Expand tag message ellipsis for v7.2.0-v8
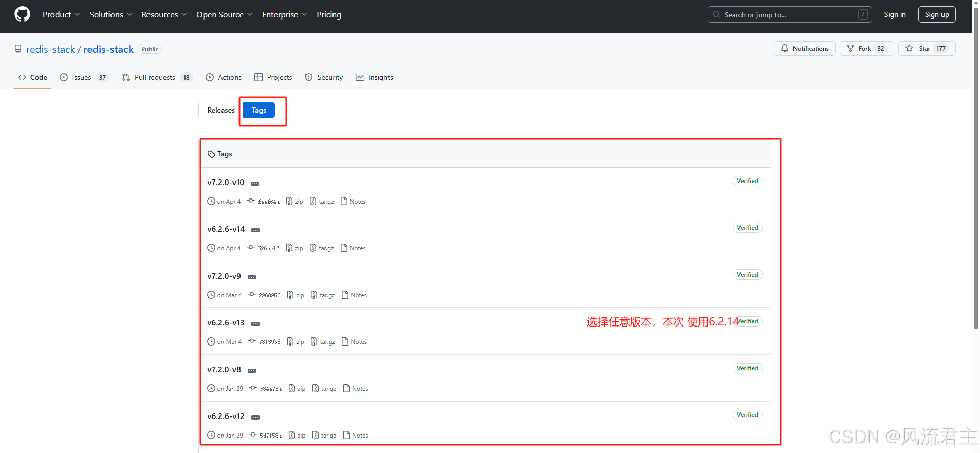Image resolution: width=980 pixels, height=453 pixels. (x=252, y=371)
